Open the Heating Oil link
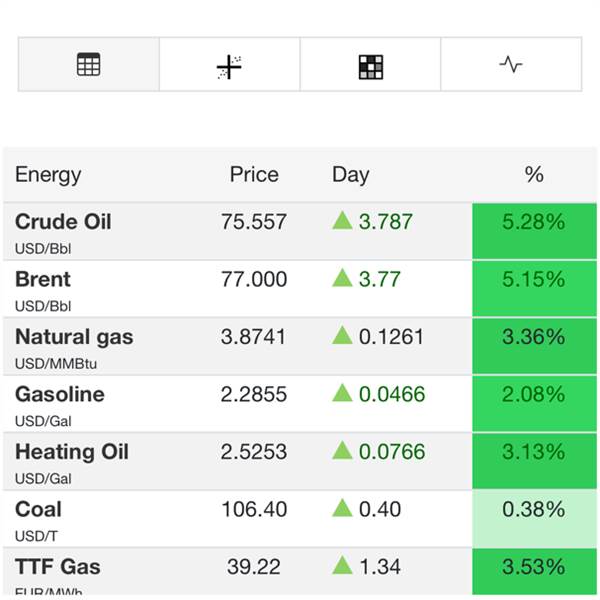 coord(71,452)
